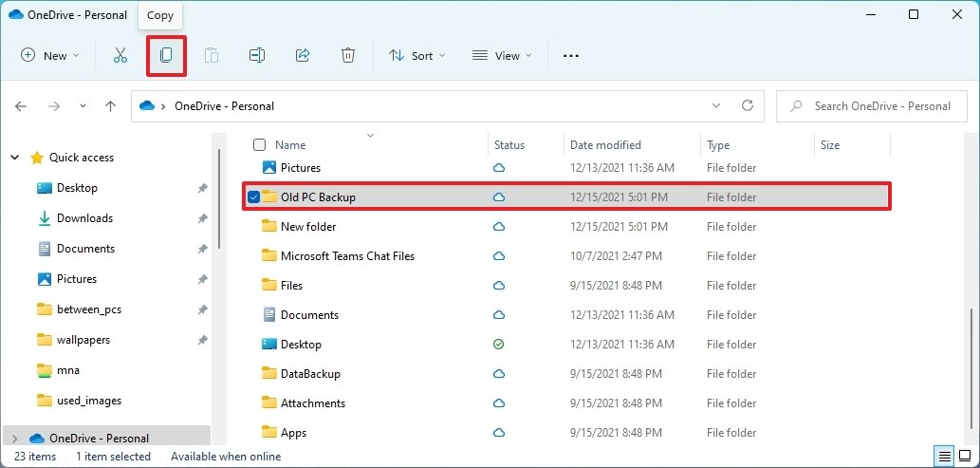
Task: Click the Cut scissors icon
Action: [x=120, y=56]
